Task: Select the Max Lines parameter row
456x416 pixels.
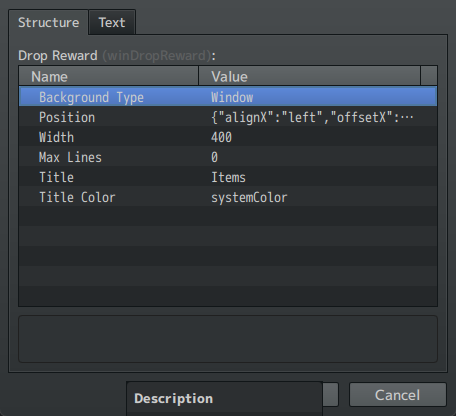Action: point(228,157)
